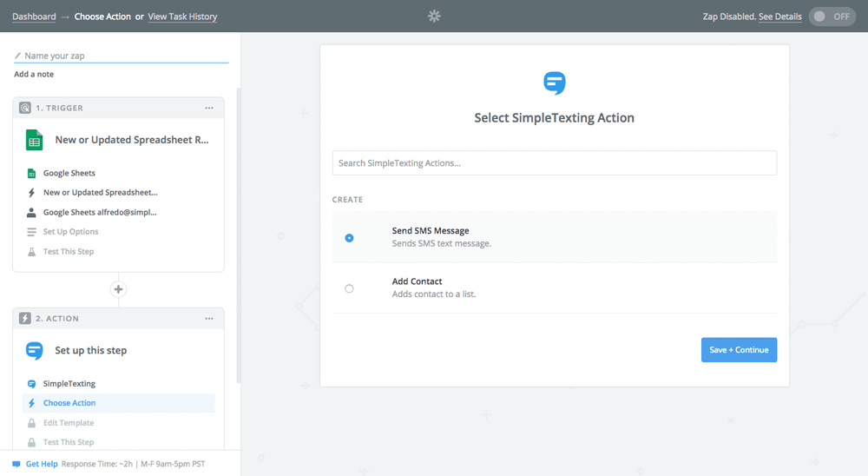Click SimpleTexting logo above Select Action heading
The image size is (868, 476).
click(x=554, y=83)
